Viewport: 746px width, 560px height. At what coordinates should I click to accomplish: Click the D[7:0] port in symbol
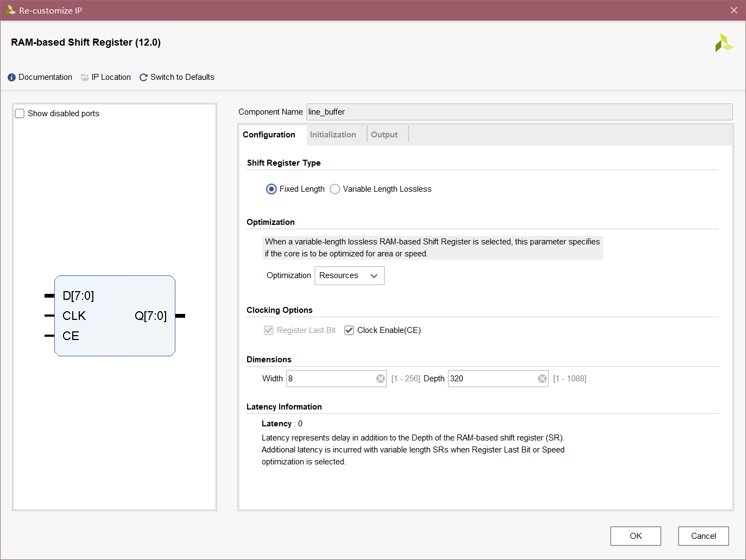[78, 295]
